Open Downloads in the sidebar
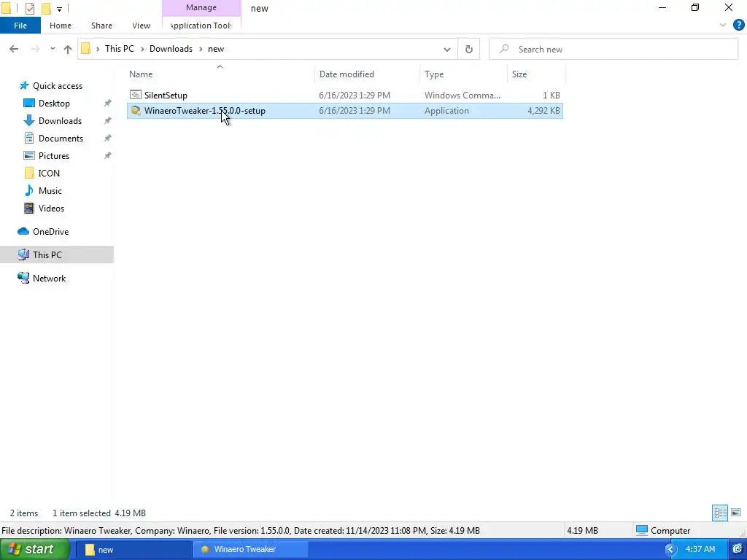The height and width of the screenshot is (560, 747). [x=60, y=121]
